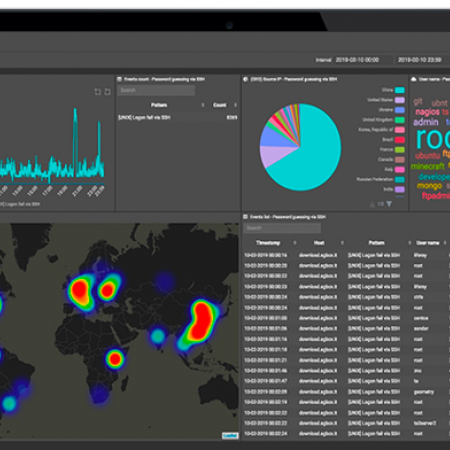Viewport: 450px width, 450px height.
Task: Open the interval start date 2019-02-10 00:00 field
Action: [363, 60]
